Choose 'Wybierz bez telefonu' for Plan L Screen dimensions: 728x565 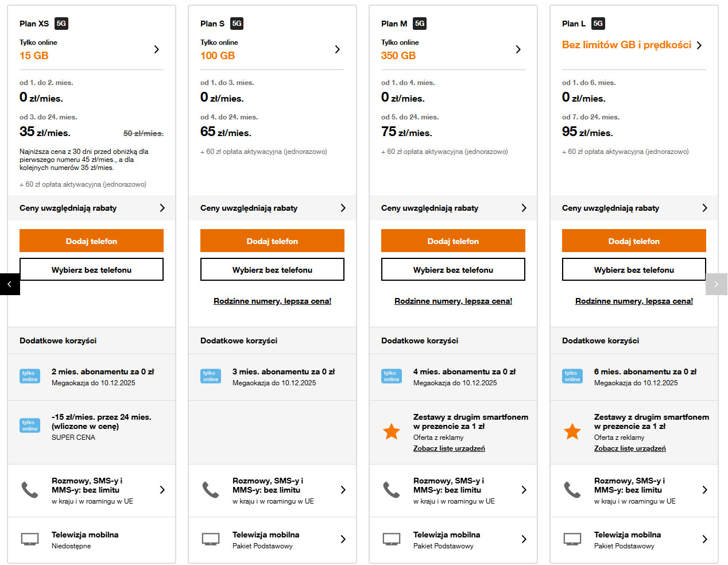pyautogui.click(x=634, y=270)
